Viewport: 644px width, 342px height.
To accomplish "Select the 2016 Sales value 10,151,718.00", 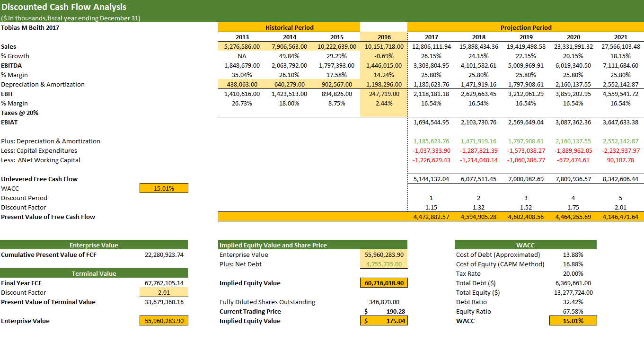I will (384, 46).
